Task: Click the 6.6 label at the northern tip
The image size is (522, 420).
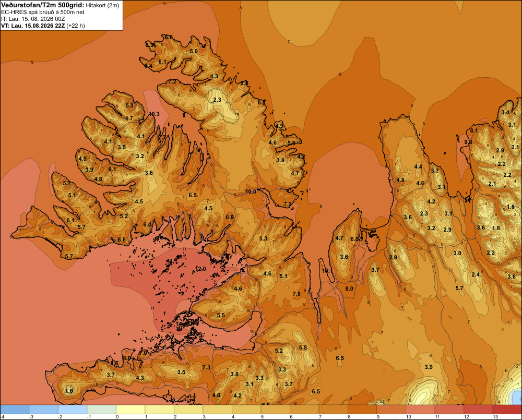Action: pyautogui.click(x=169, y=37)
